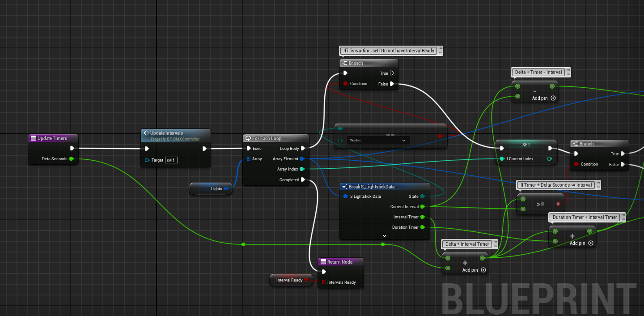
Task: Click the Interval Ready variable array pin
Action: (x=307, y=280)
